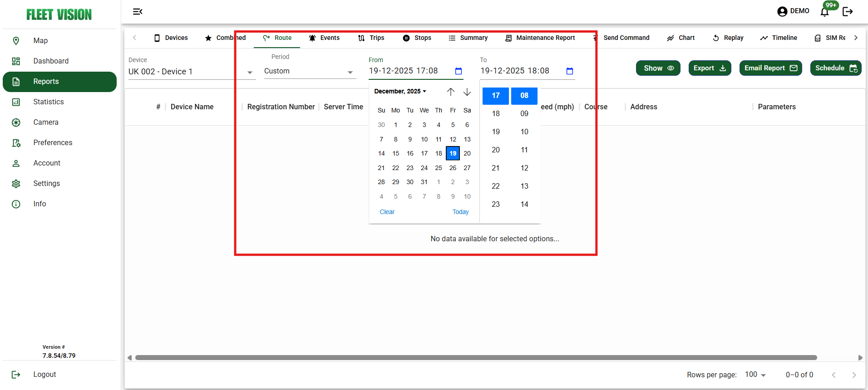The height and width of the screenshot is (390, 868).
Task: Expand the December, 2025 month picker
Action: (x=400, y=92)
